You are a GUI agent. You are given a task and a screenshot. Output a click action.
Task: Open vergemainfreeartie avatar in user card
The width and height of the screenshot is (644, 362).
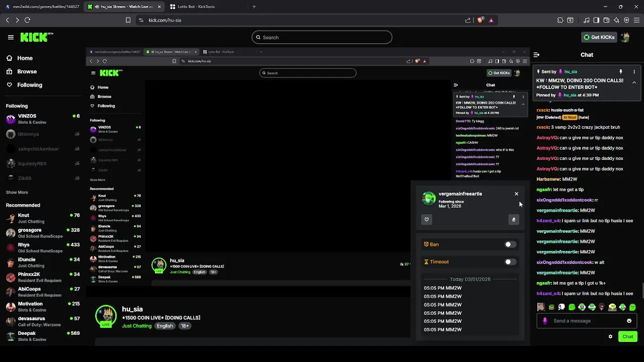point(429,199)
